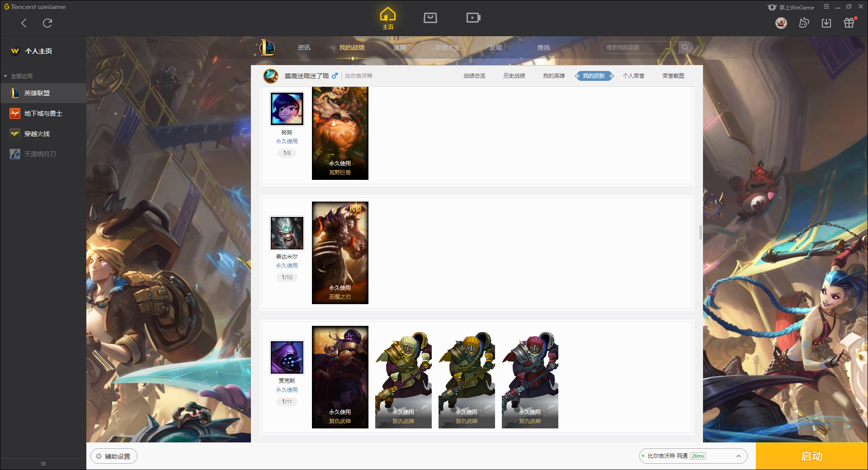Open the user avatar in top bar
Image resolution: width=868 pixels, height=470 pixels.
pyautogui.click(x=781, y=23)
